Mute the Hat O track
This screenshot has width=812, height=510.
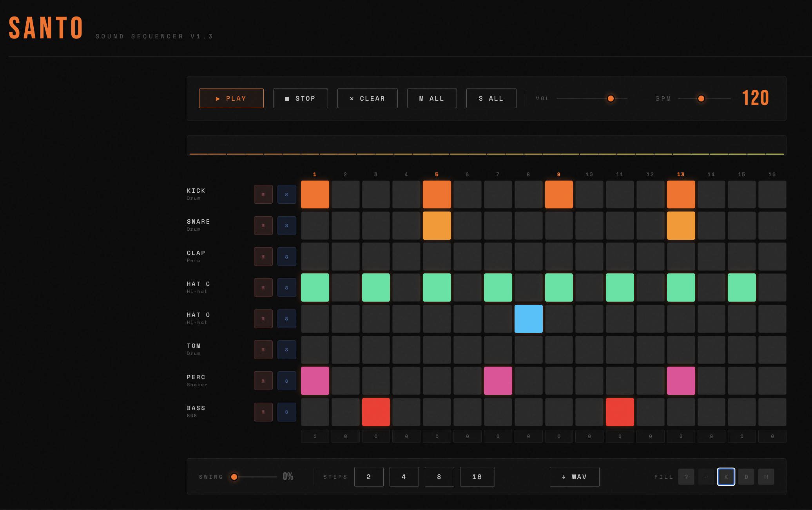coord(263,319)
